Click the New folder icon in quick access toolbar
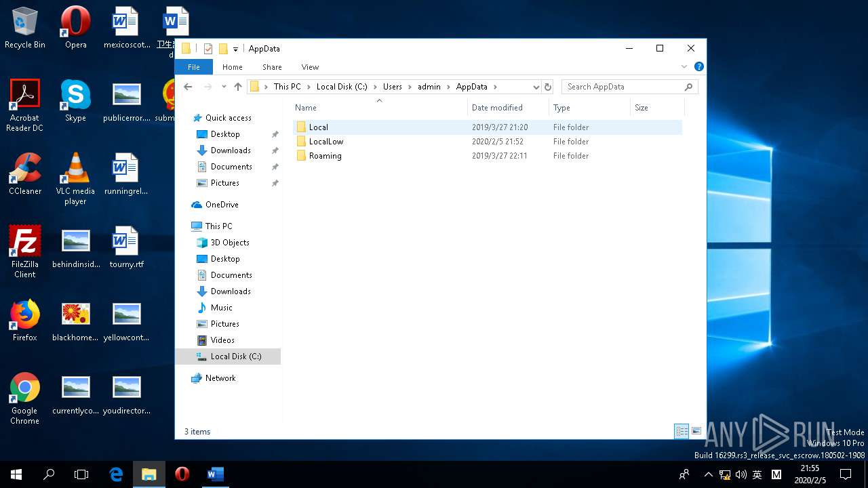This screenshot has width=868, height=488. (x=222, y=49)
